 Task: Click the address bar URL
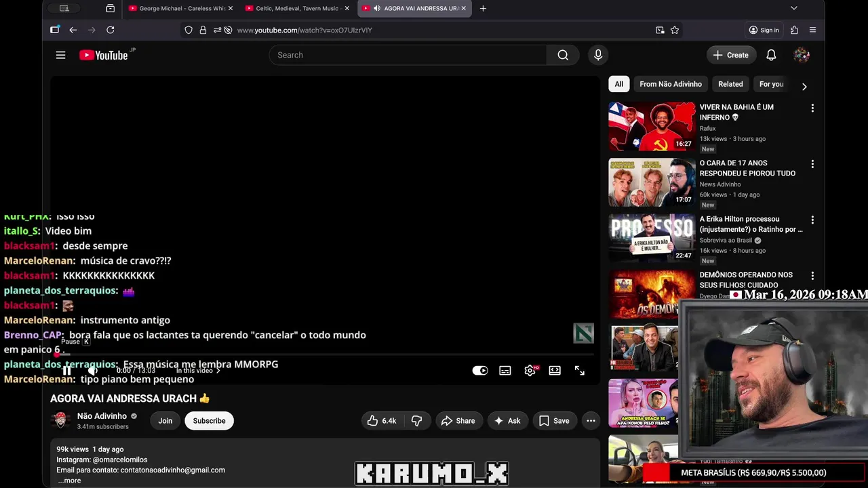pyautogui.click(x=304, y=30)
